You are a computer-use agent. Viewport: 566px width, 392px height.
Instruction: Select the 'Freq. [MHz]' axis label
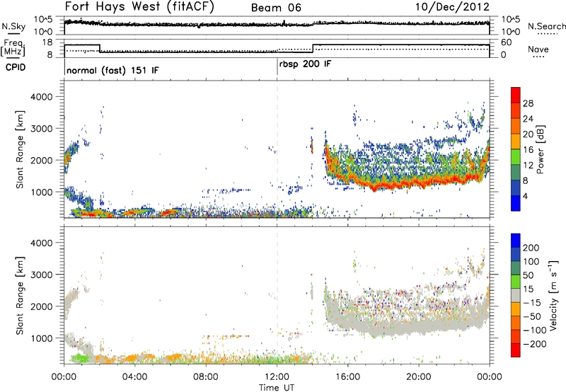tap(13, 48)
